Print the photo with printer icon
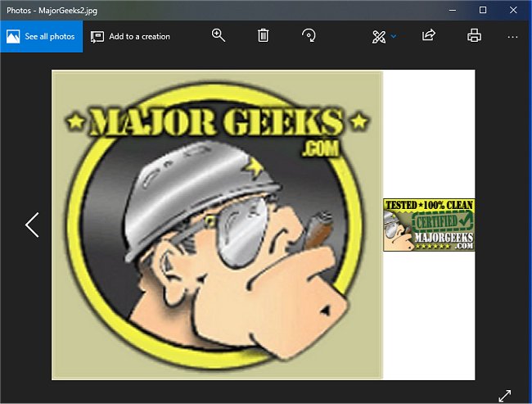Image resolution: width=532 pixels, height=404 pixels. tap(474, 35)
